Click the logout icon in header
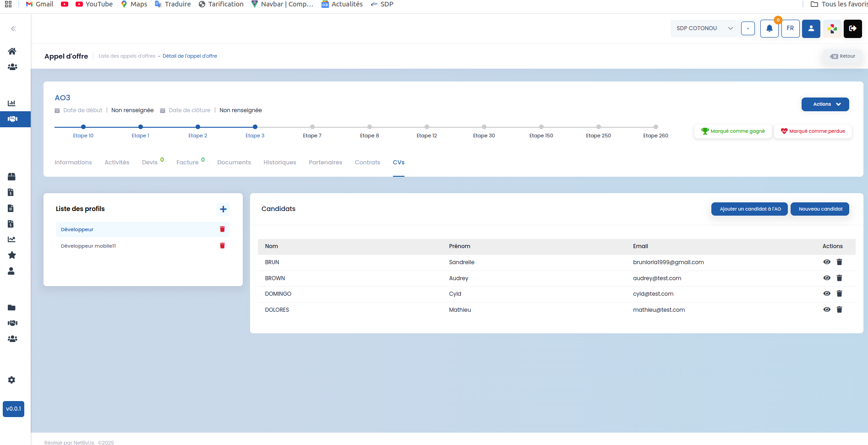 pos(852,28)
